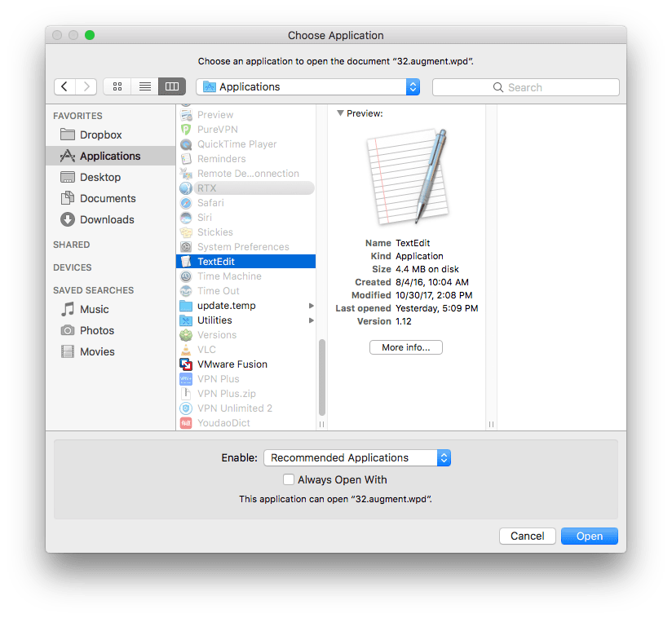Select the Preview app row
The height and width of the screenshot is (618, 672).
coord(246,115)
